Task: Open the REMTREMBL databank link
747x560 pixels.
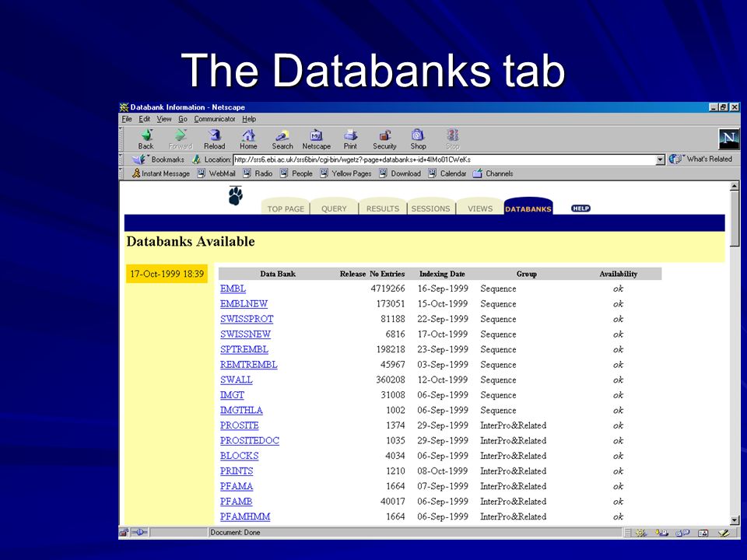Action: click(249, 365)
